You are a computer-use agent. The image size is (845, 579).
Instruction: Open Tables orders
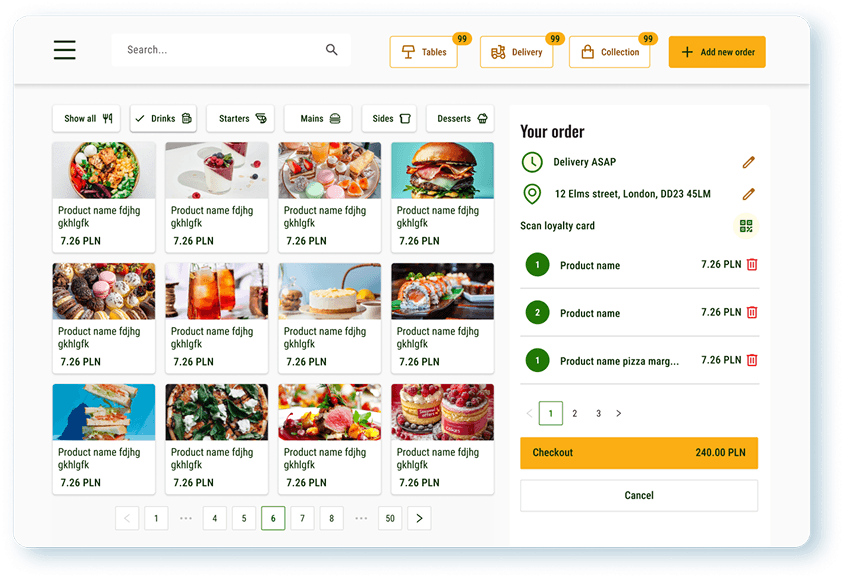click(x=424, y=52)
